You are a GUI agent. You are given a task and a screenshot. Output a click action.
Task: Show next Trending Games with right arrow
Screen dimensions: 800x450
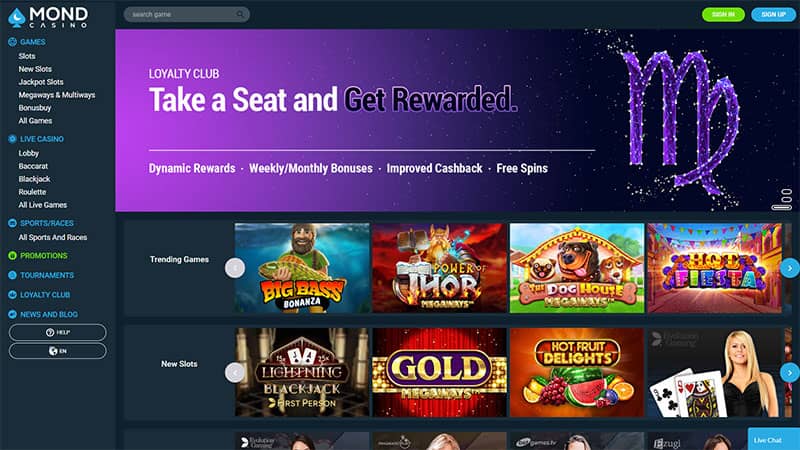[x=790, y=268]
